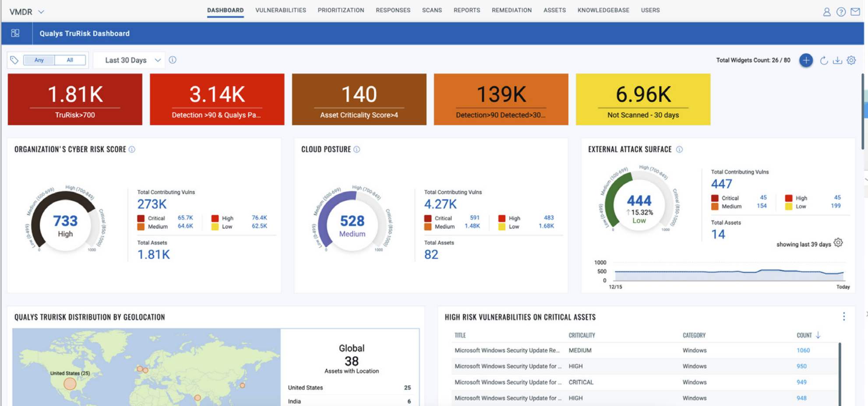Screen dimensions: 868x406
Task: Click the 82 total assets value
Action: tap(431, 255)
